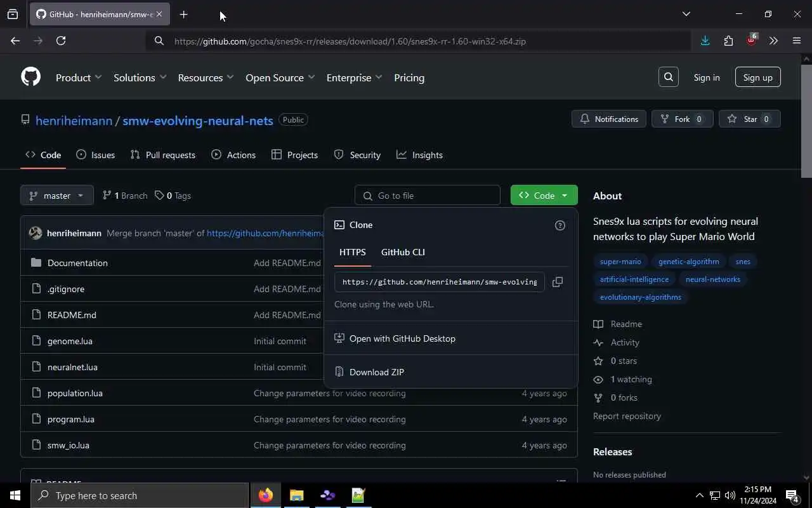
Task: Switch to the Insights tab
Action: click(420, 155)
